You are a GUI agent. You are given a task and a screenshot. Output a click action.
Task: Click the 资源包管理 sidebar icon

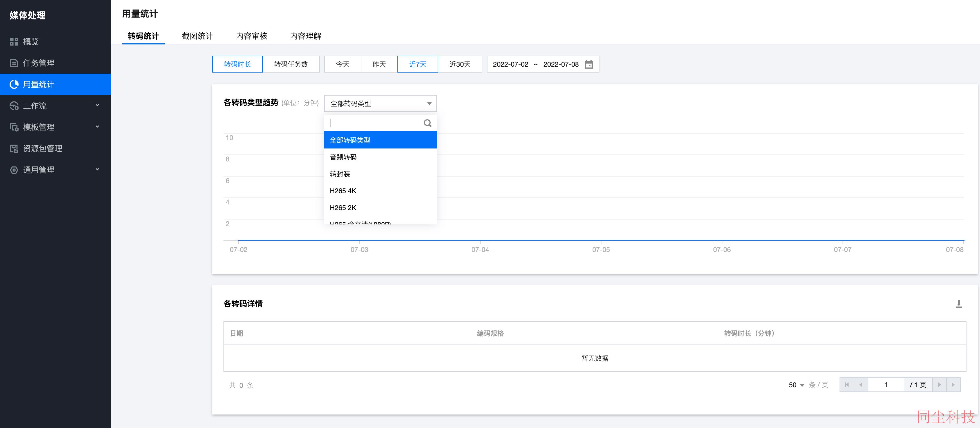[x=14, y=148]
